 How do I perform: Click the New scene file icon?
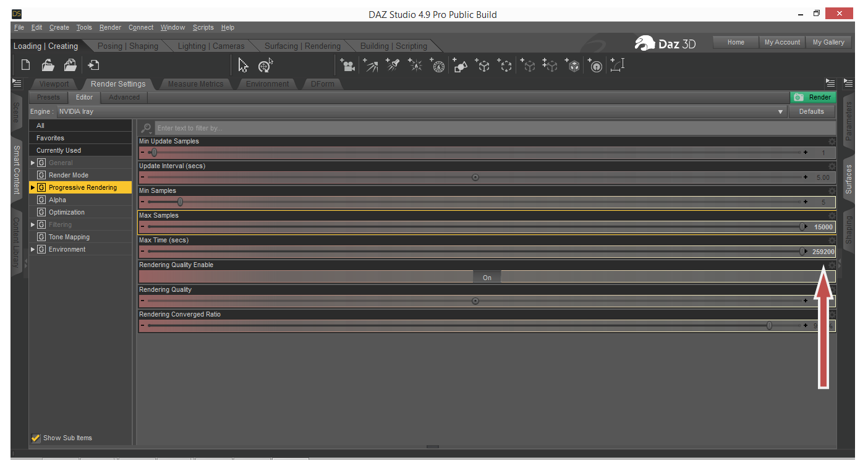(x=26, y=65)
